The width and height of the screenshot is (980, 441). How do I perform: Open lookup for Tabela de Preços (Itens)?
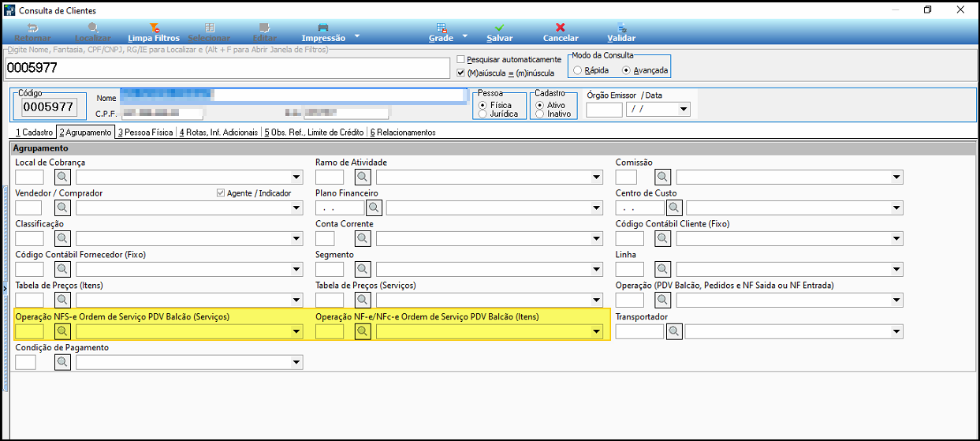pos(62,300)
